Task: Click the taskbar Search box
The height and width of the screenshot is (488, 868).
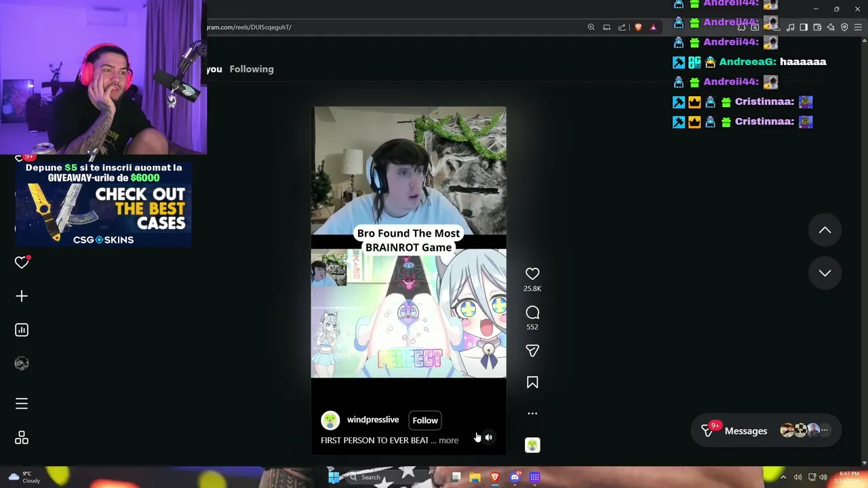Action: [393, 477]
